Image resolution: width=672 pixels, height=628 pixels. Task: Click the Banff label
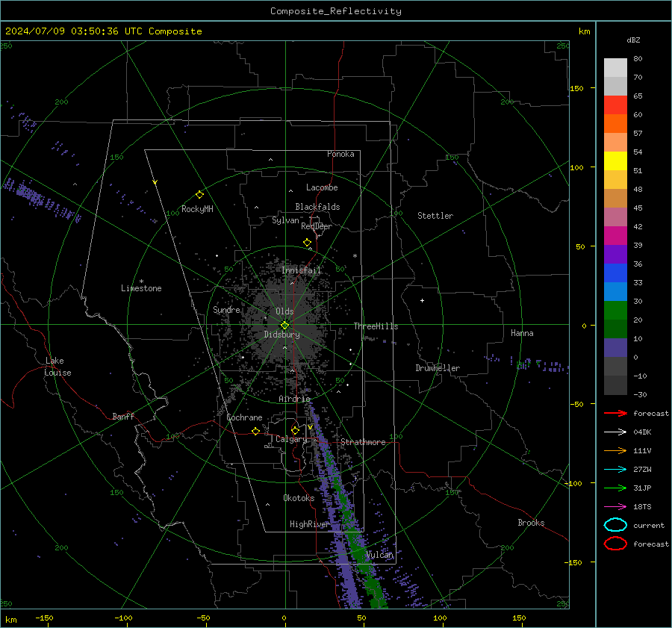(123, 417)
